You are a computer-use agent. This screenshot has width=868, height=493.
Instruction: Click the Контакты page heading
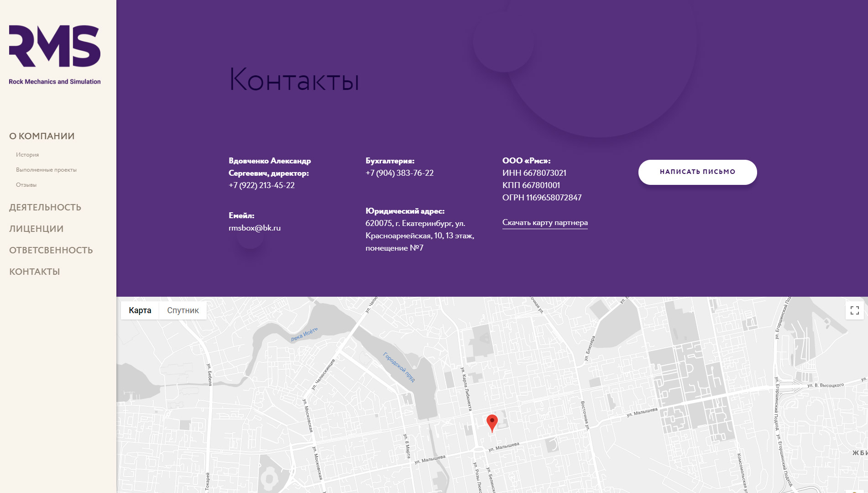pos(294,79)
